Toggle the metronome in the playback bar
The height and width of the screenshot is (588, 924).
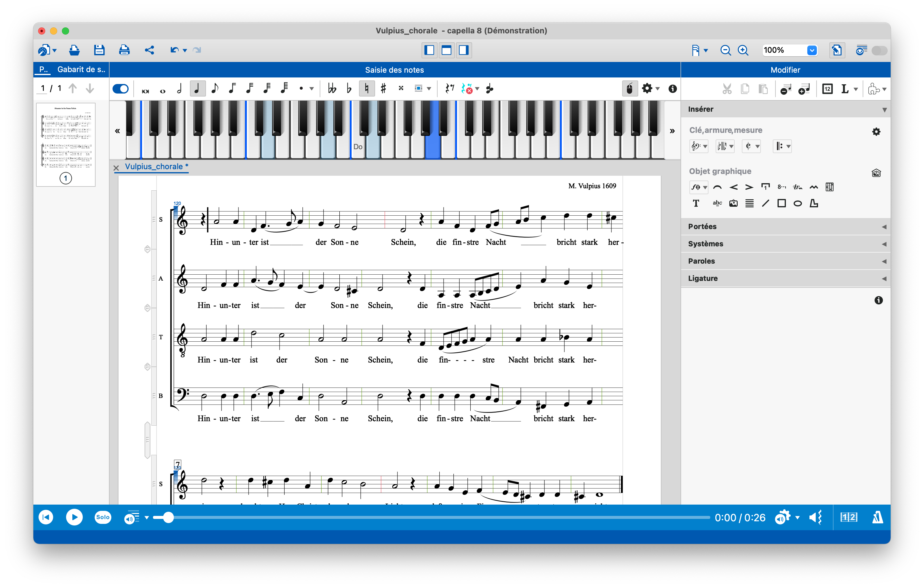pos(878,517)
